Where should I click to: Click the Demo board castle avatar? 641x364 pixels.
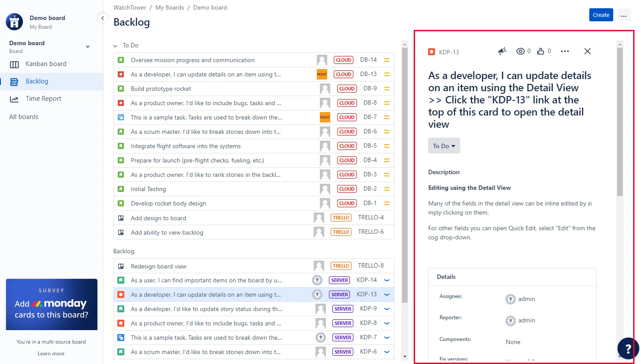click(14, 22)
